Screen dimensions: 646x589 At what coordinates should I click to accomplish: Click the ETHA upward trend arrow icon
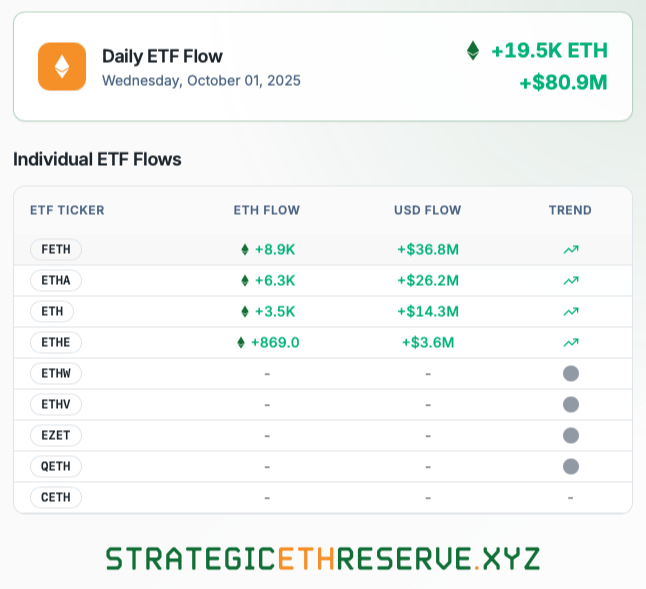(570, 280)
